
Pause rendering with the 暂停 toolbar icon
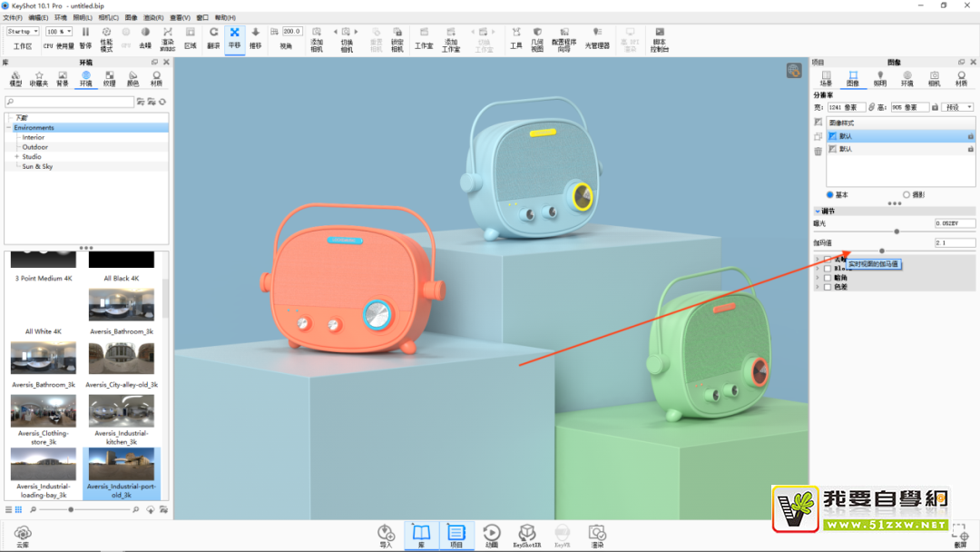point(85,38)
